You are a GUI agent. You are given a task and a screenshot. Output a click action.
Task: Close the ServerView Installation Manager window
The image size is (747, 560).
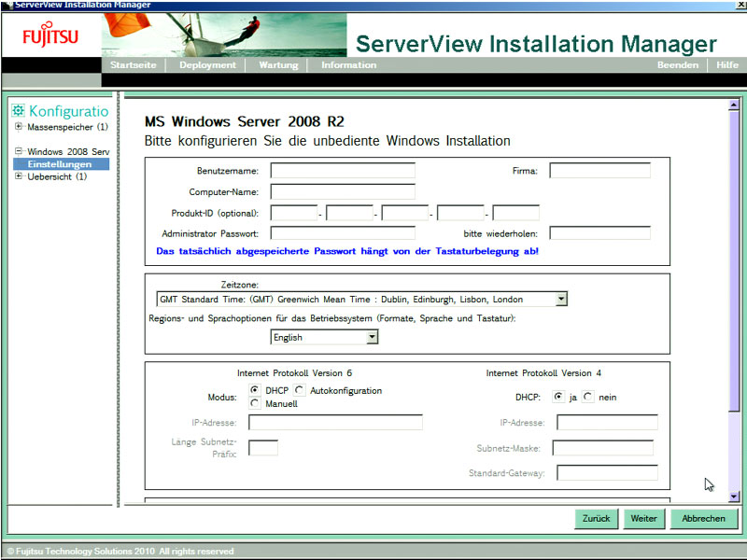(740, 5)
